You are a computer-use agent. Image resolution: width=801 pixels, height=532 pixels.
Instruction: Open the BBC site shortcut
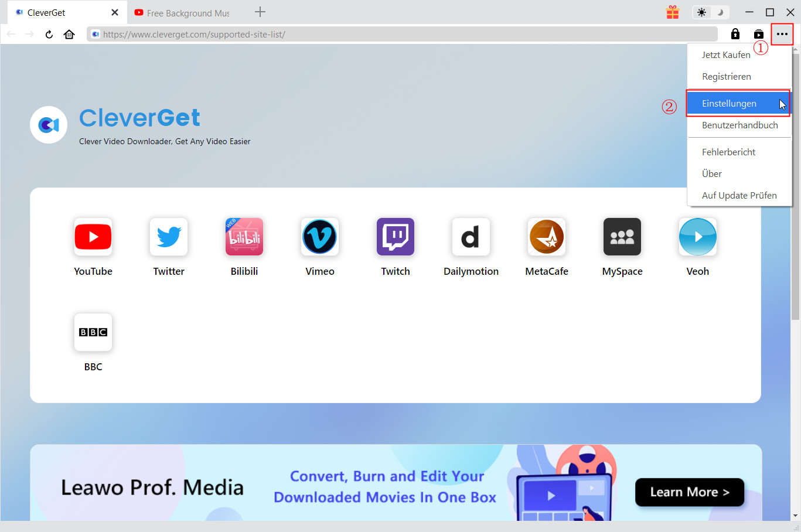pos(93,332)
